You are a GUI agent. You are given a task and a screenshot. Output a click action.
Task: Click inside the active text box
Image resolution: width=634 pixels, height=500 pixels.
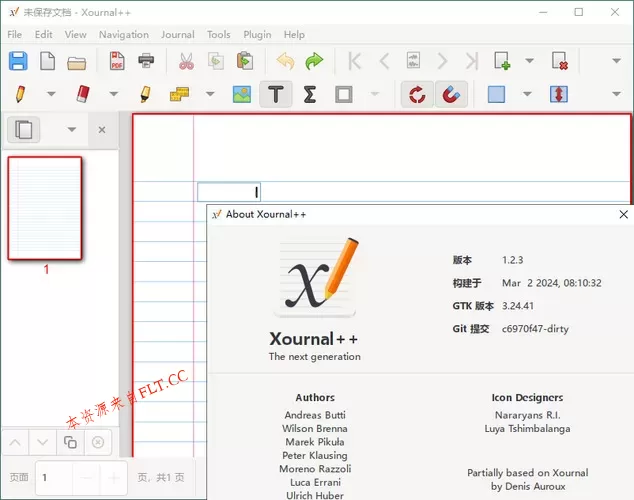229,192
